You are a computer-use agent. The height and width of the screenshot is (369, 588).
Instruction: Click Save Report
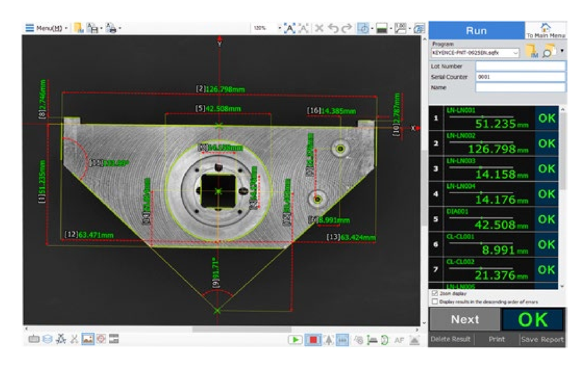point(543,339)
